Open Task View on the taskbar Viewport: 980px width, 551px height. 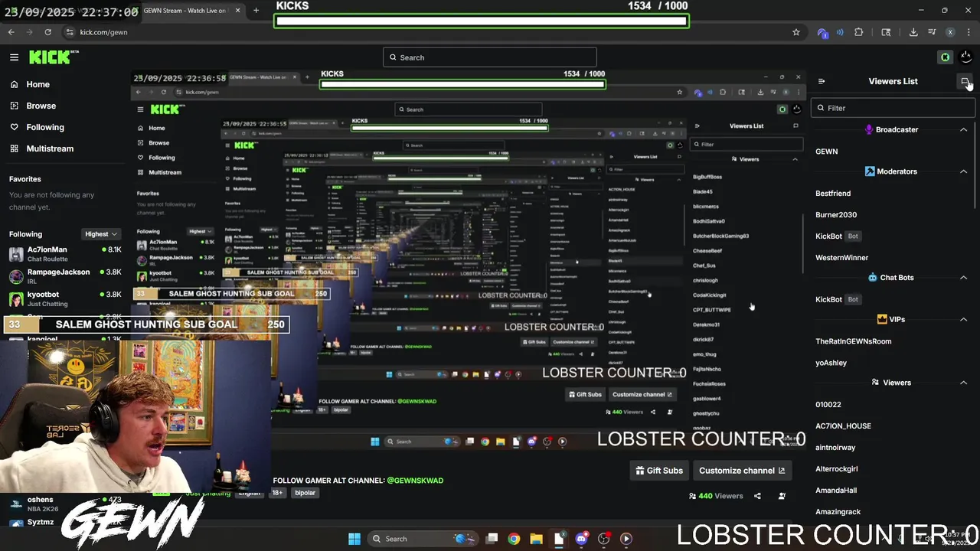tap(492, 539)
